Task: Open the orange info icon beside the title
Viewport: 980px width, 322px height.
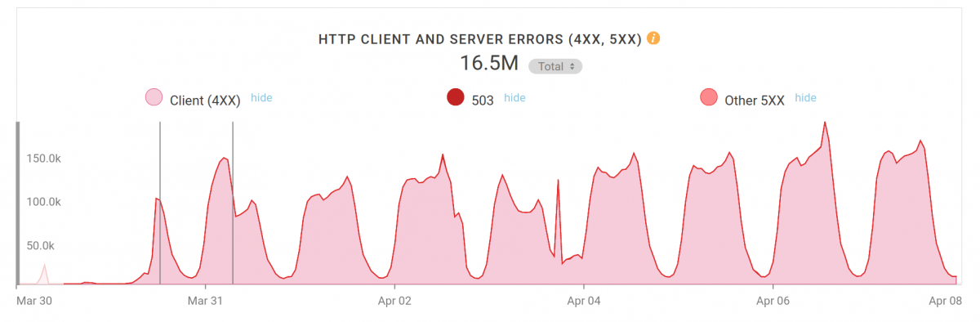Action: [x=653, y=38]
